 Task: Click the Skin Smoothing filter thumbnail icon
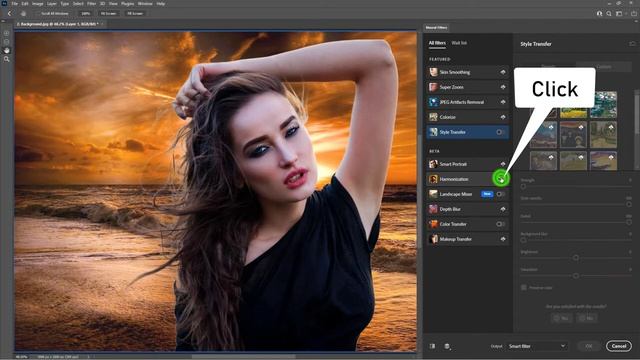coord(433,72)
